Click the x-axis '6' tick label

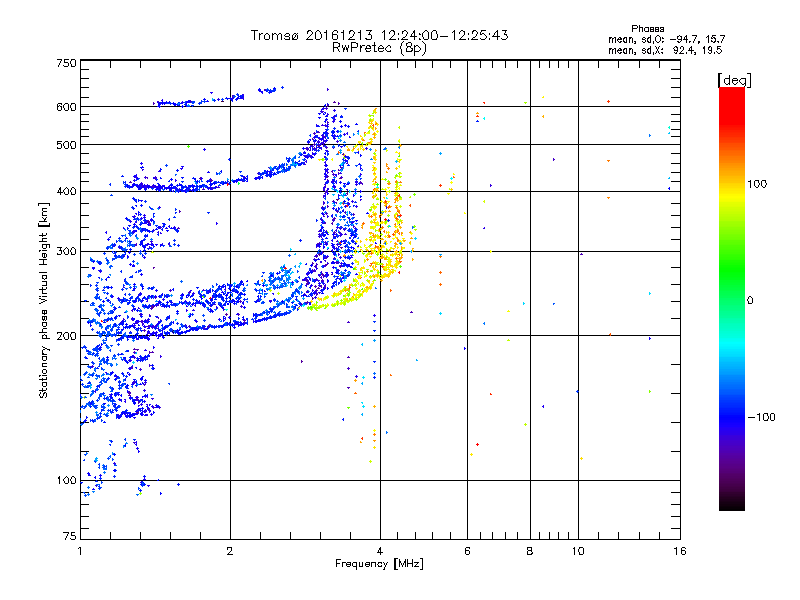point(467,551)
